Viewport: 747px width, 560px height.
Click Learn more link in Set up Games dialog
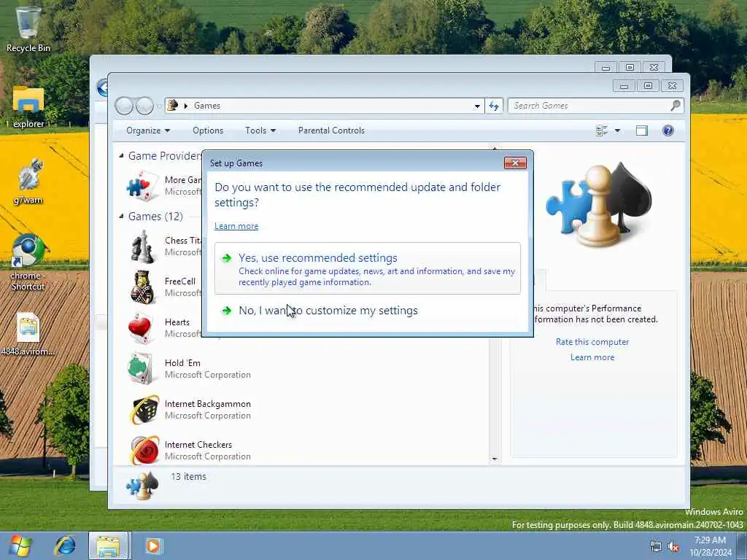(236, 226)
